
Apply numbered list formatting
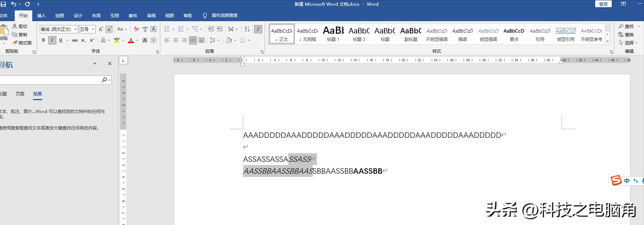(x=181, y=29)
